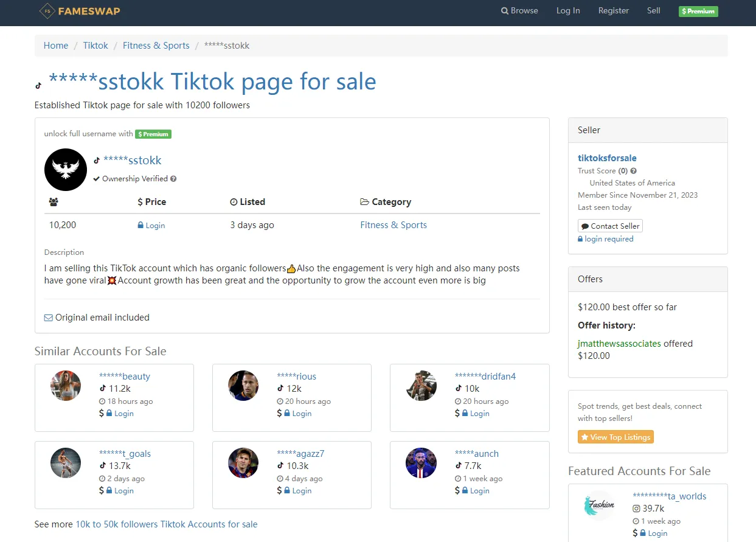Click the login required link under Contact Seller

click(609, 239)
